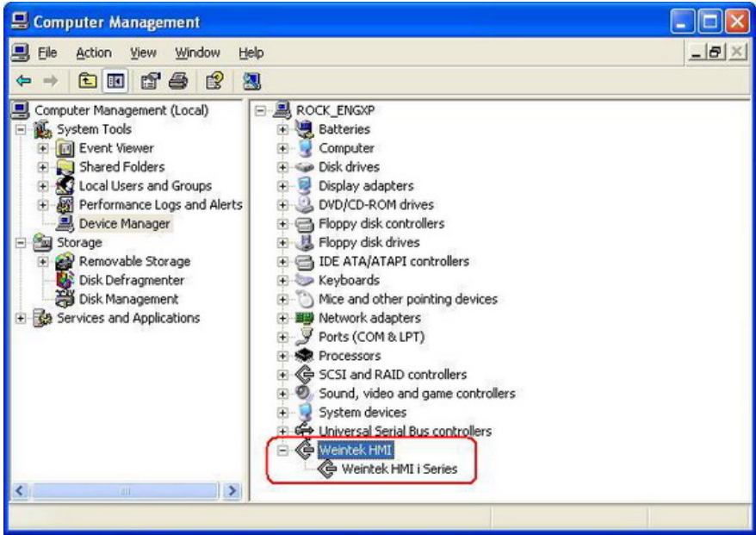Collapse the Storage node
This screenshot has height=535, width=756.
(x=21, y=242)
